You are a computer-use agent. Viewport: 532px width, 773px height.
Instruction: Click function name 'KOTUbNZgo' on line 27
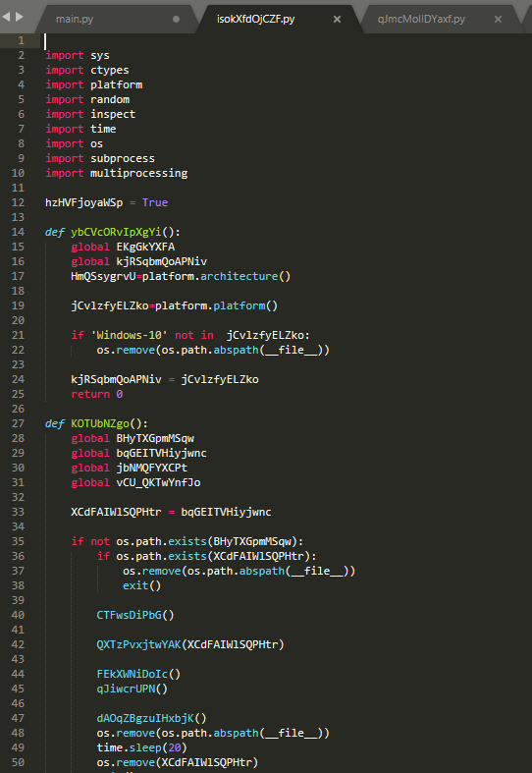(x=100, y=423)
